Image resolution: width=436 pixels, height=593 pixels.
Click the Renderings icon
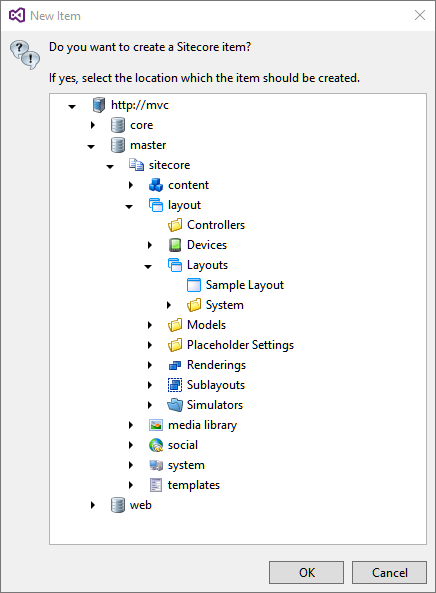pyautogui.click(x=175, y=365)
